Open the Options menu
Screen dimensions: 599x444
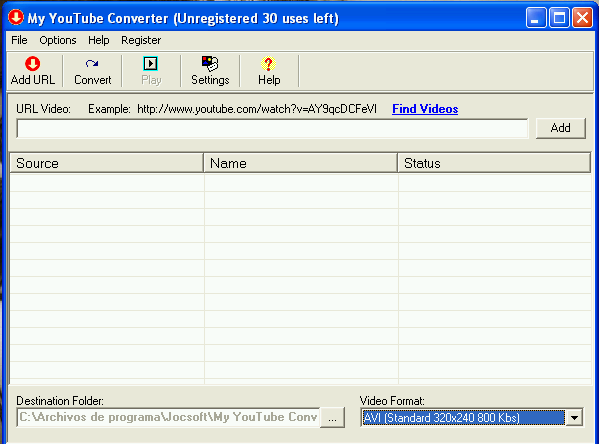58,40
